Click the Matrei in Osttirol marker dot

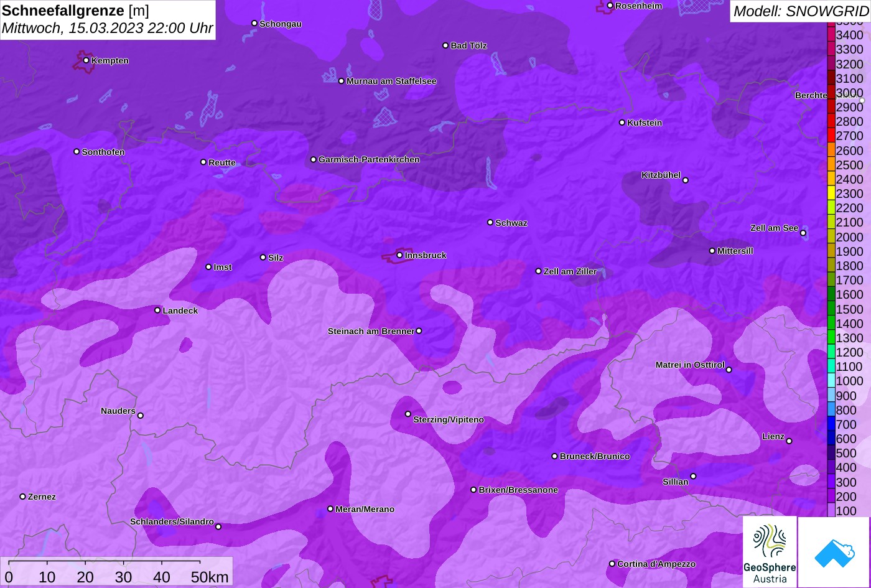point(729,370)
